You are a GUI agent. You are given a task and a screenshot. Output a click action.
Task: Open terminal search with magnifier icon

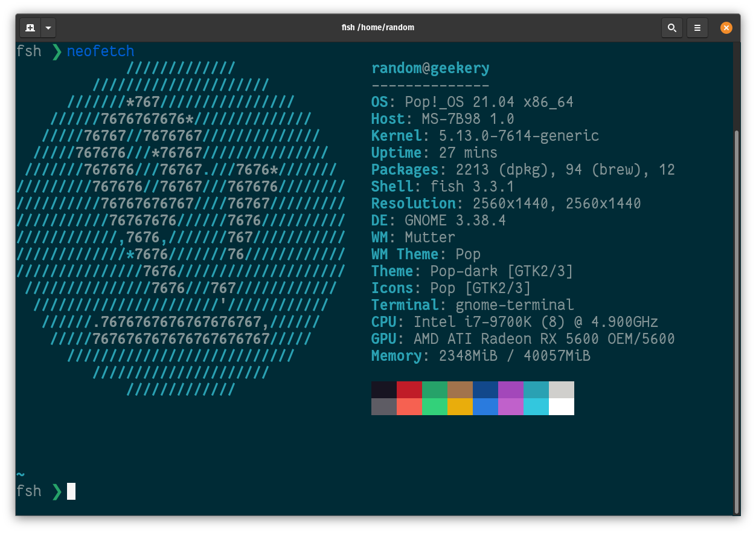671,28
